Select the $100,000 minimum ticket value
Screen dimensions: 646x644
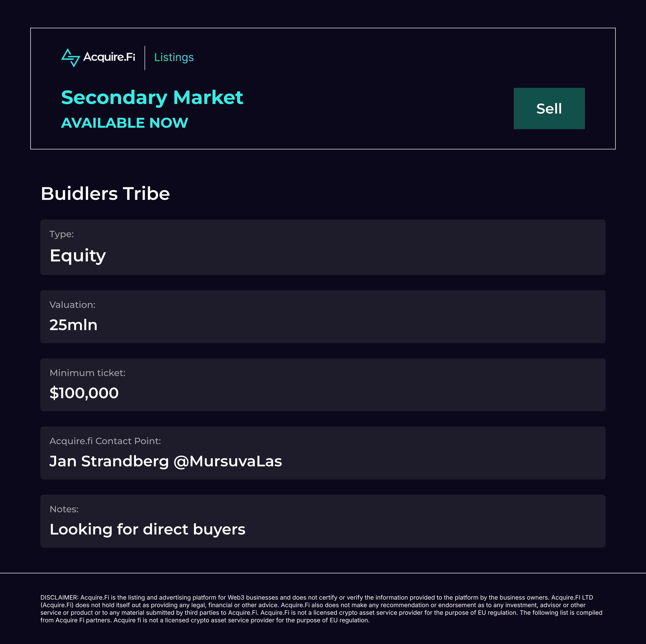(84, 393)
